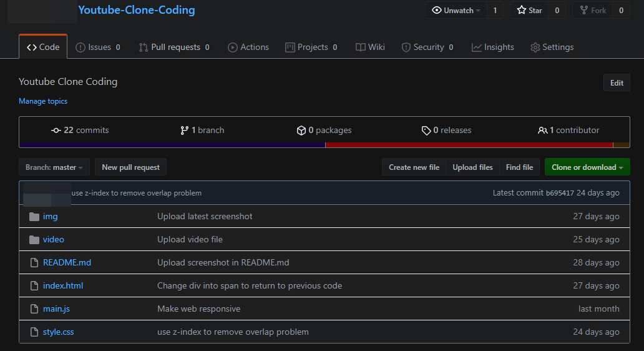
Task: Click the 'Youtube Clone Coding' description text
Action: pyautogui.click(x=68, y=82)
